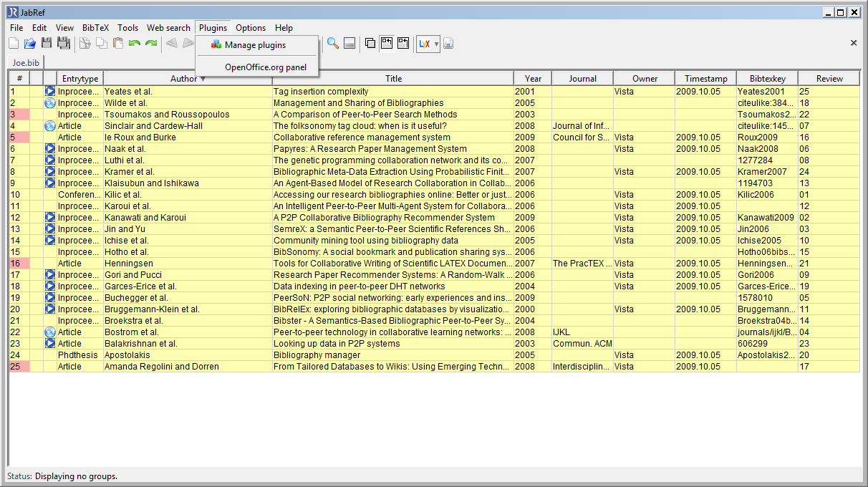Sort by the Timestamp column header

(x=706, y=79)
